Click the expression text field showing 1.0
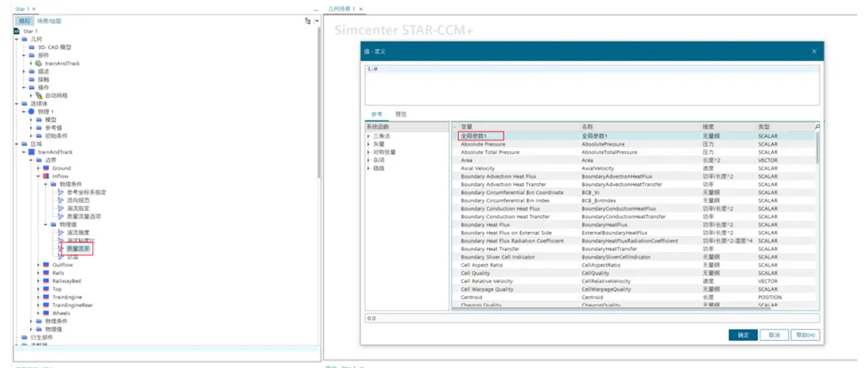This screenshot has height=368, width=868. pos(592,84)
